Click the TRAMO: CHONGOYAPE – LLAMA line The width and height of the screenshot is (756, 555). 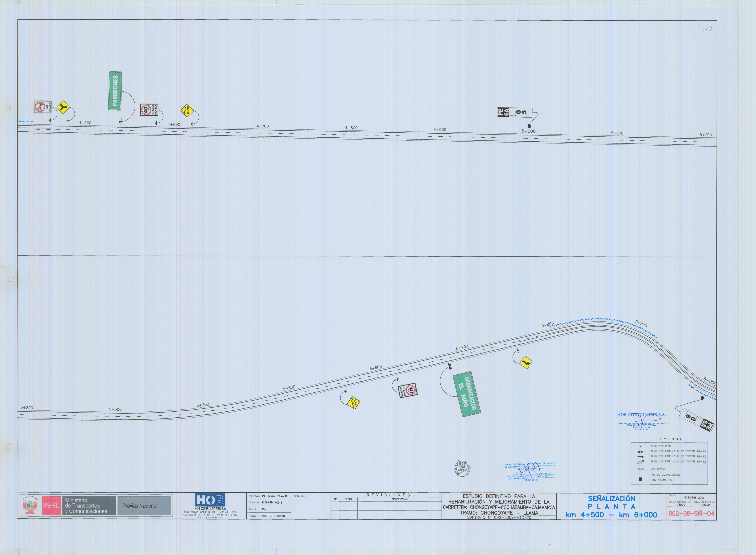coord(499,513)
